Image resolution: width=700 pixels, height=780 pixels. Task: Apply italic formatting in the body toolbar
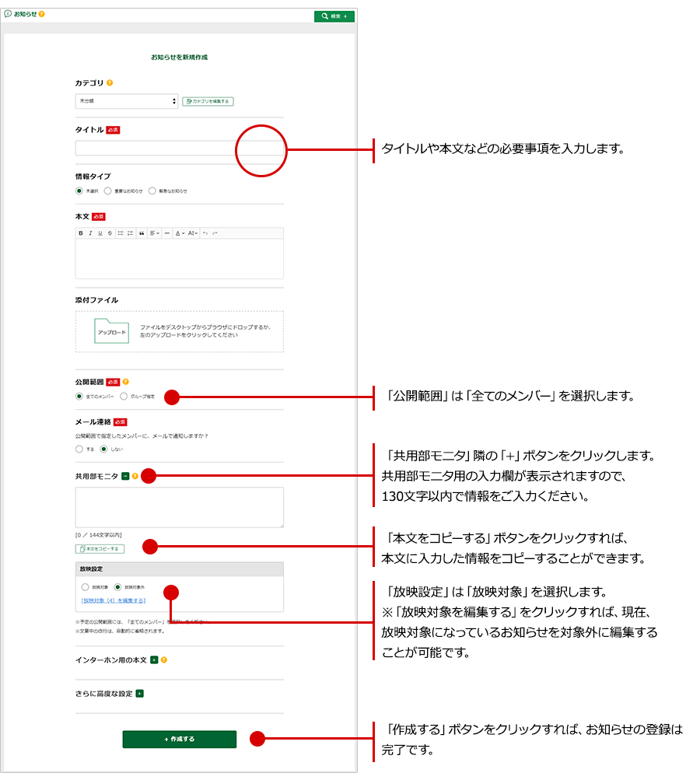[90, 233]
